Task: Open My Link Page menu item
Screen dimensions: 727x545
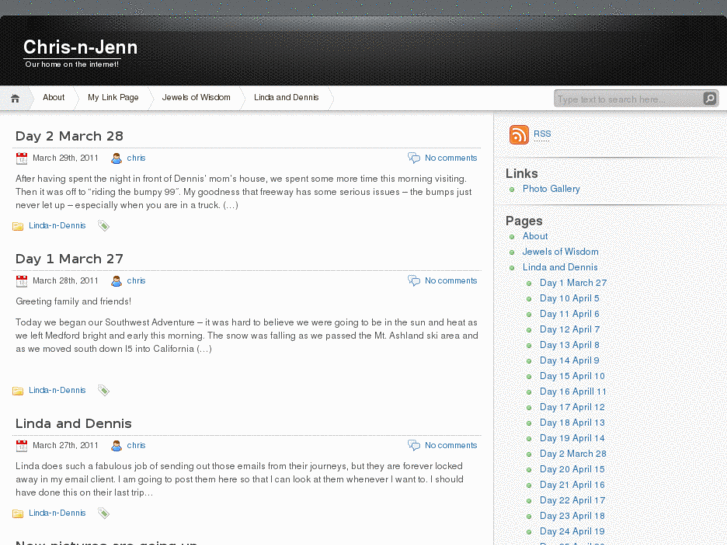Action: pyautogui.click(x=113, y=97)
